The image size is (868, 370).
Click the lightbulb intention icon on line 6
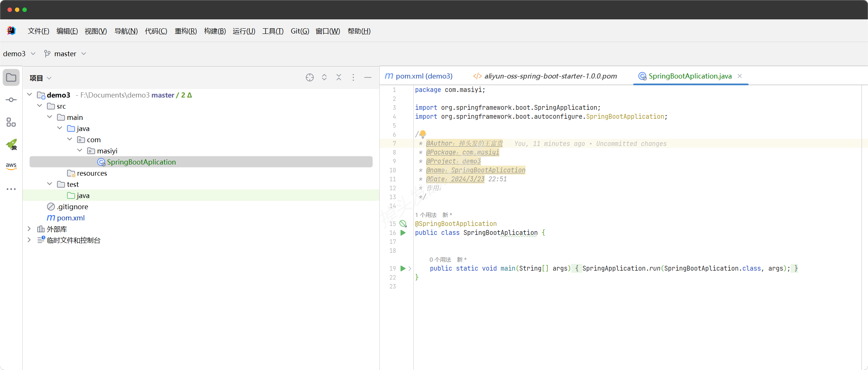pos(423,134)
